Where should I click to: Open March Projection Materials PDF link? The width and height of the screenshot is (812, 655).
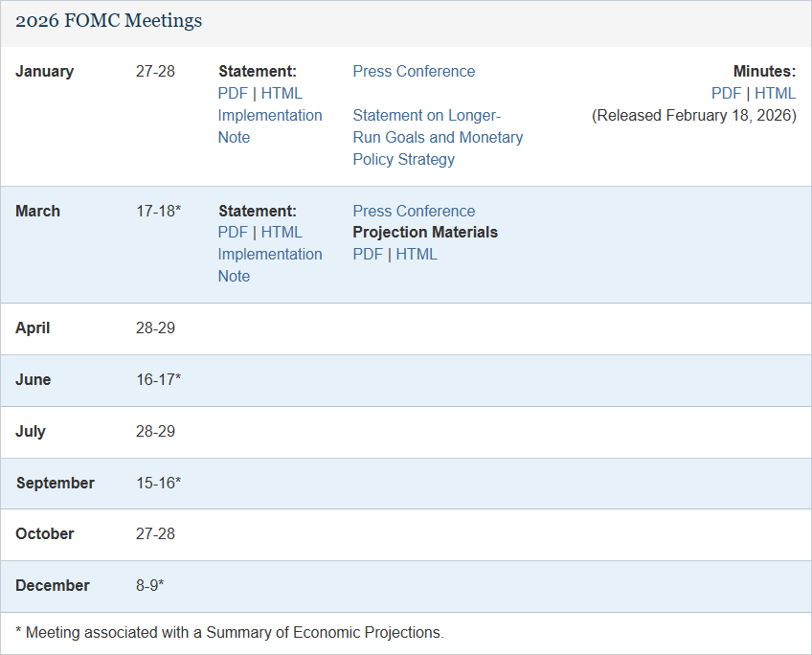(368, 254)
